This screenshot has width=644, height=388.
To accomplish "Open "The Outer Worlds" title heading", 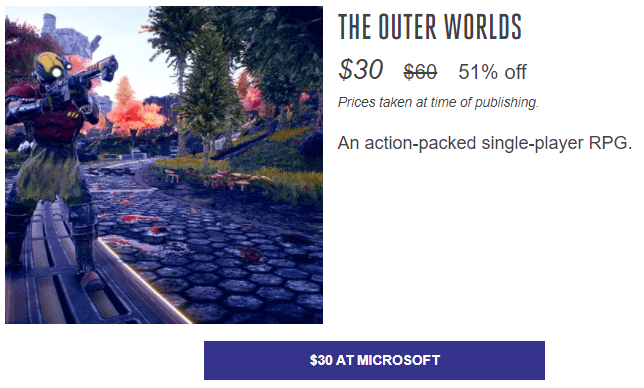I will pyautogui.click(x=430, y=27).
